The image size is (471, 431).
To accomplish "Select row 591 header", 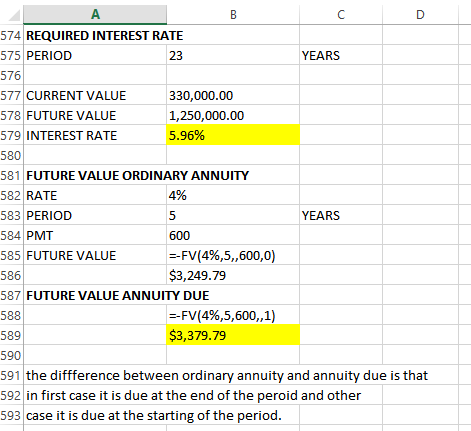I will pyautogui.click(x=11, y=375).
